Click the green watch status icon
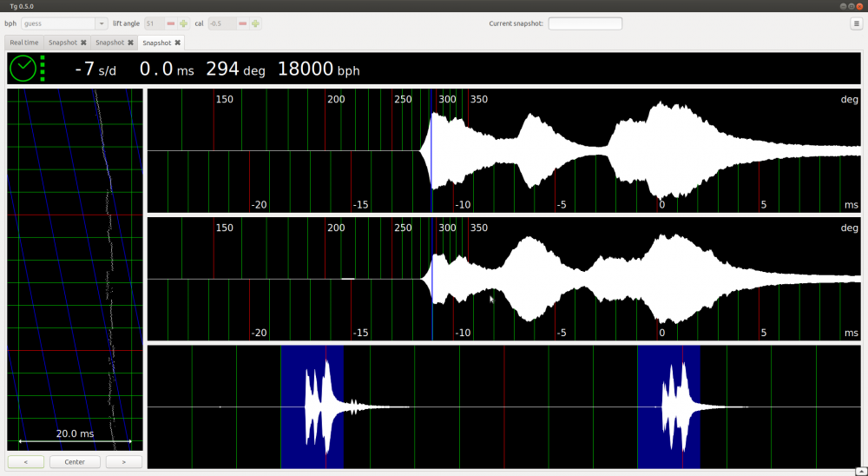The image size is (868, 476). pyautogui.click(x=23, y=68)
